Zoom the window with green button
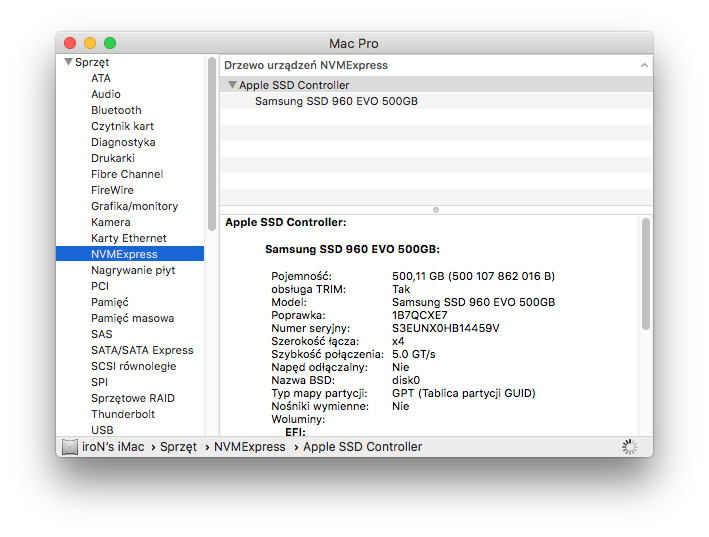The image size is (709, 537). coord(110,43)
